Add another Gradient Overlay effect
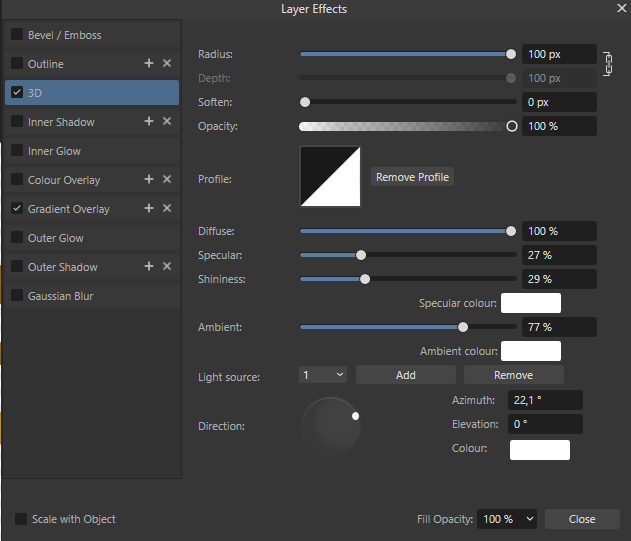Screen dimensions: 631x541 (149, 208)
